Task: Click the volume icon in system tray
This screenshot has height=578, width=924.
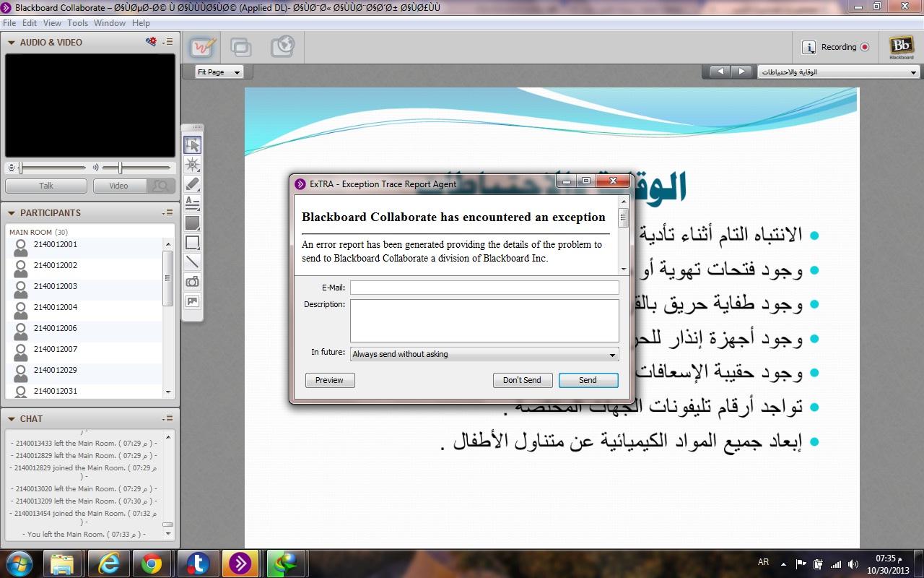Action: (x=854, y=564)
